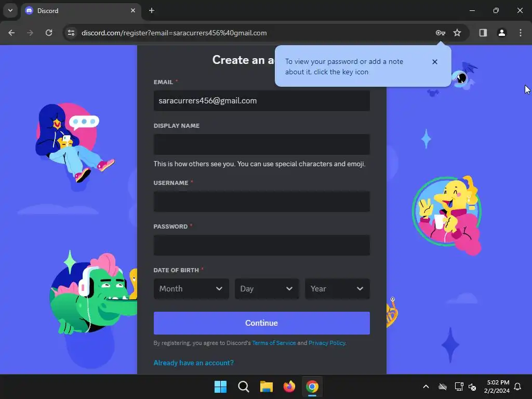Click the OneDrive cloud tray icon
The image size is (532, 399).
click(x=443, y=387)
